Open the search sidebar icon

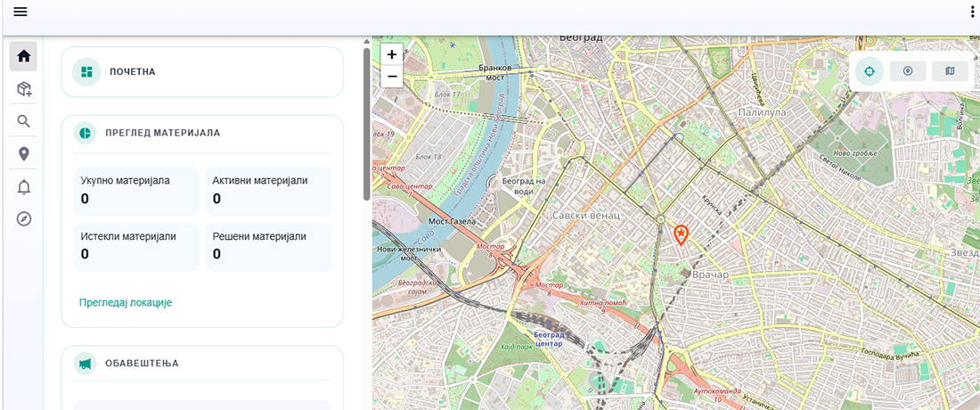tap(24, 121)
